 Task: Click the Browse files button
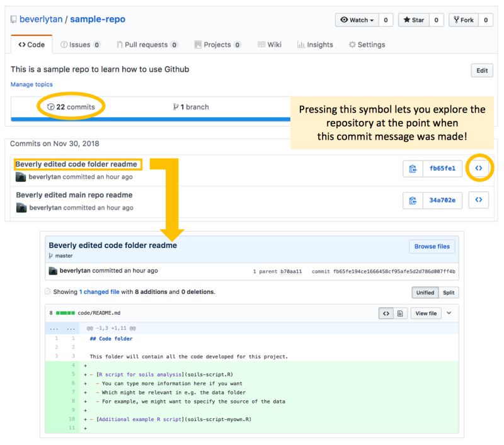tap(432, 246)
